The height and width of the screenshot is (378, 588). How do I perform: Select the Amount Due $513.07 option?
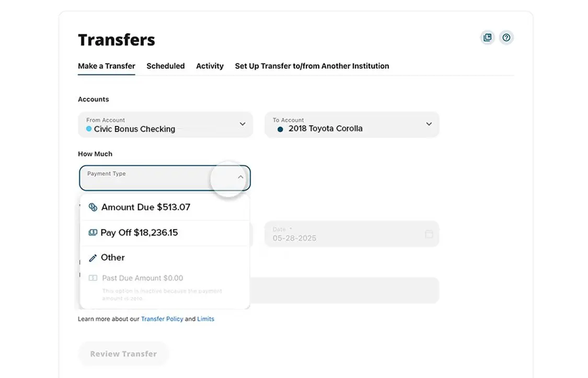(x=145, y=207)
